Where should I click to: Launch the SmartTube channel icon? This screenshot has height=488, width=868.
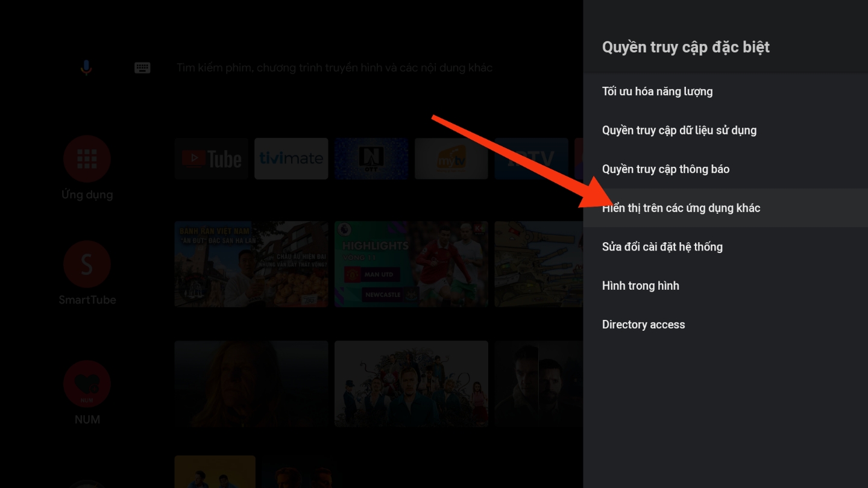[x=87, y=264]
